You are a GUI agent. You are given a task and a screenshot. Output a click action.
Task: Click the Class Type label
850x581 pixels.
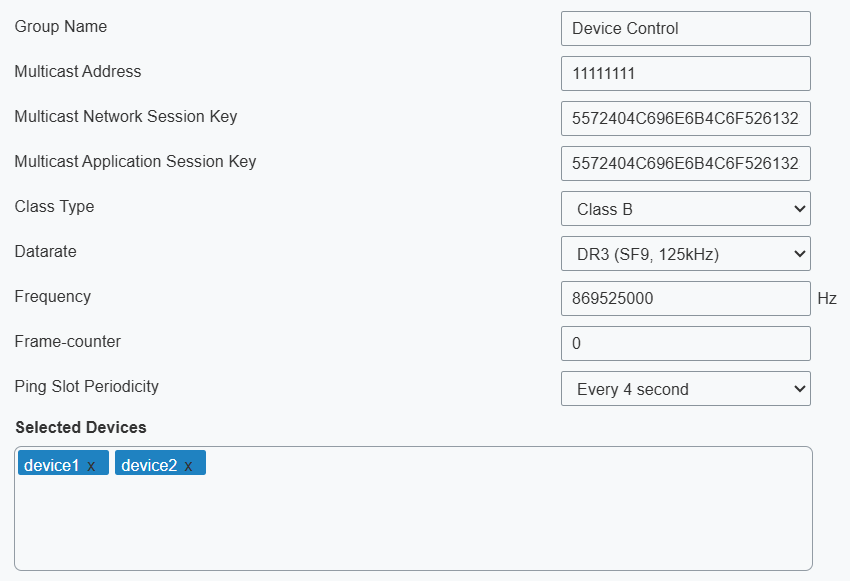54,207
